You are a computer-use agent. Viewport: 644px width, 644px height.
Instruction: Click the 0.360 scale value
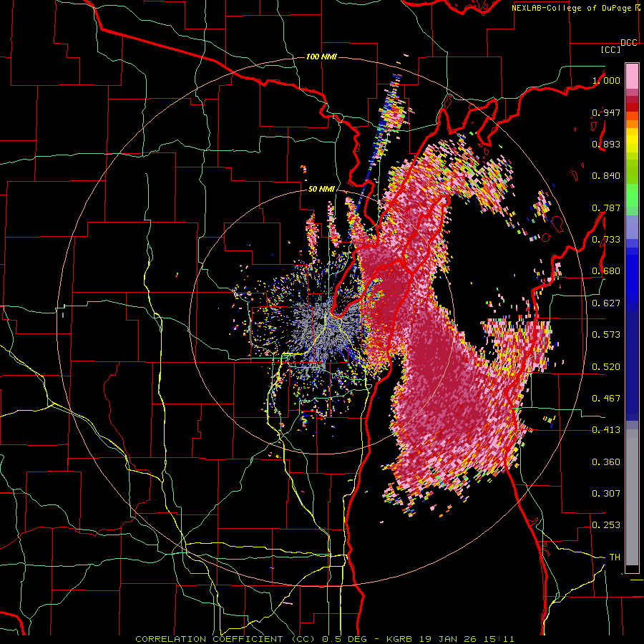(x=606, y=462)
